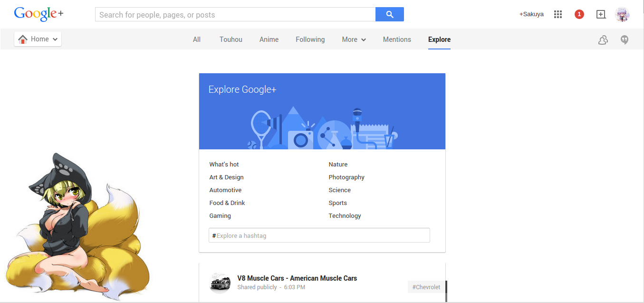The height and width of the screenshot is (303, 644).
Task: Open the Sports category
Action: [x=338, y=203]
